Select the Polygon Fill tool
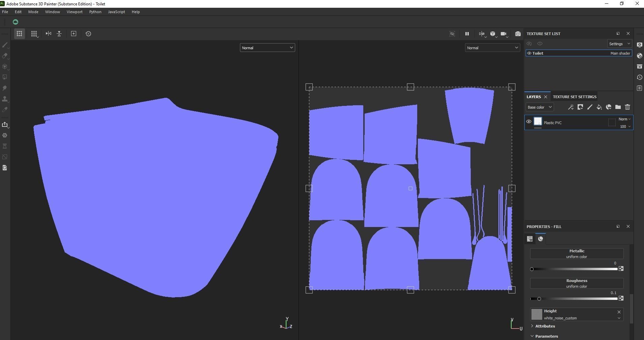The image size is (644, 340). [5, 77]
